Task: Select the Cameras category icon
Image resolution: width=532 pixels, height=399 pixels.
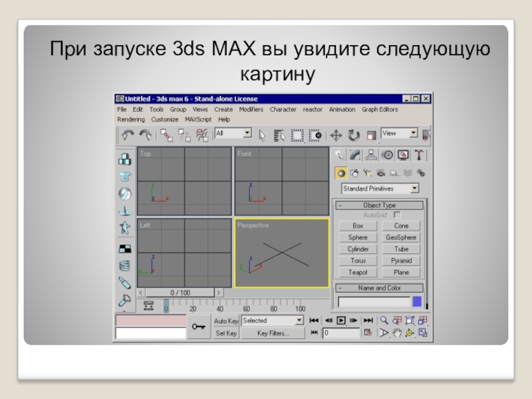Action: pyautogui.click(x=380, y=173)
